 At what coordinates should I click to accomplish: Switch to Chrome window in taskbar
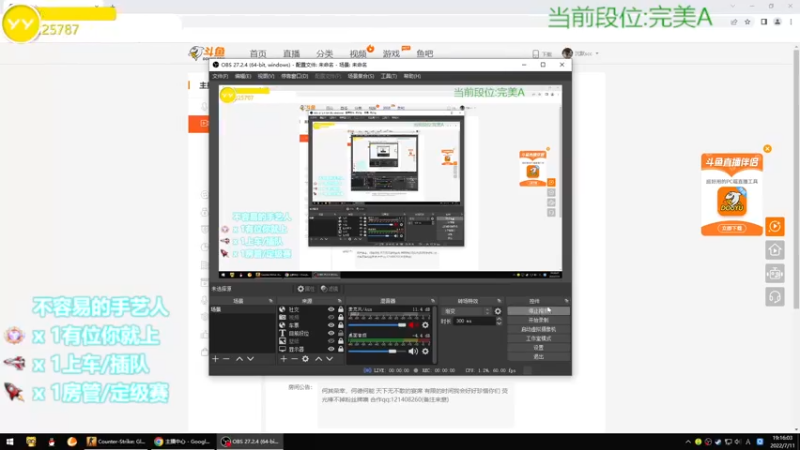tap(183, 442)
